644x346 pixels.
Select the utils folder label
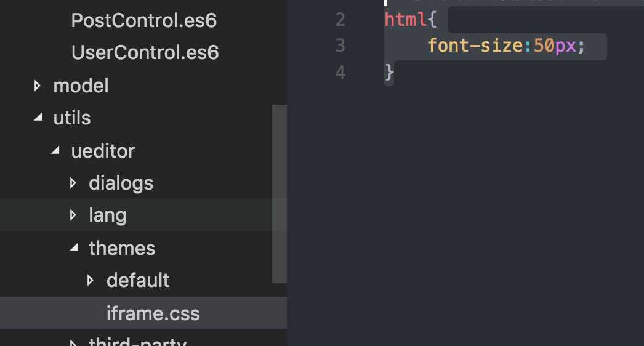72,118
